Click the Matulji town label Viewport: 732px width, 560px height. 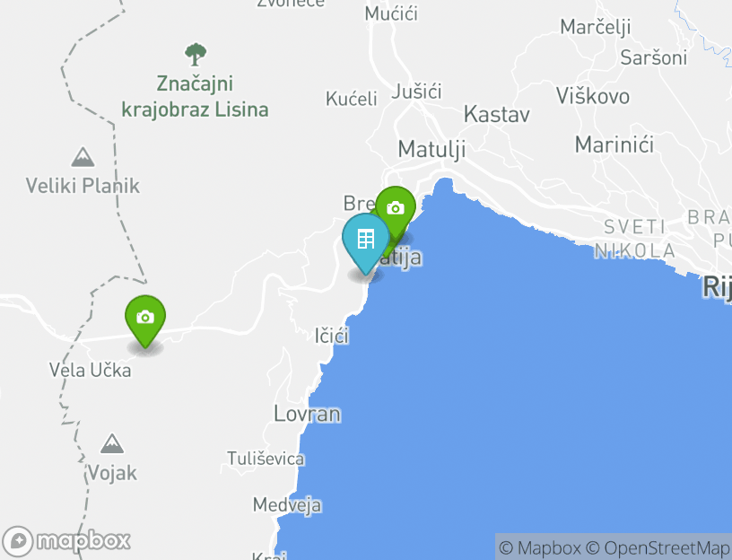click(x=431, y=150)
